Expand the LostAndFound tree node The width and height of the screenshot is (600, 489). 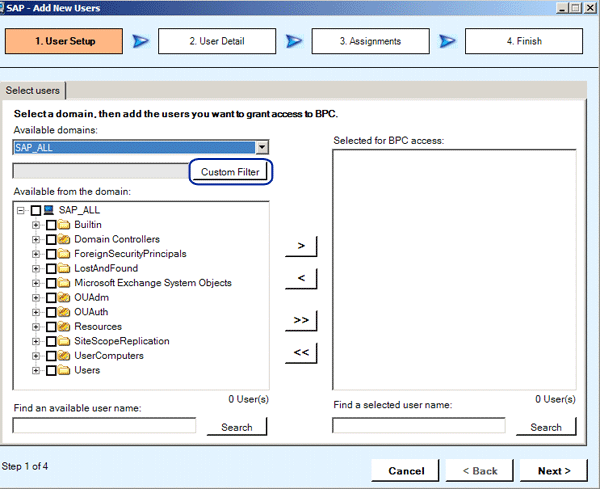point(36,269)
